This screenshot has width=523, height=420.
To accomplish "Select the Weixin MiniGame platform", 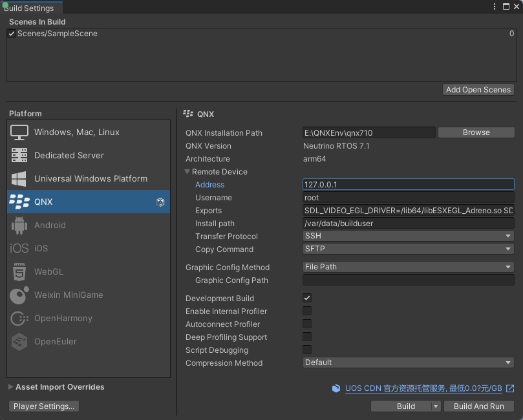I will (67, 295).
